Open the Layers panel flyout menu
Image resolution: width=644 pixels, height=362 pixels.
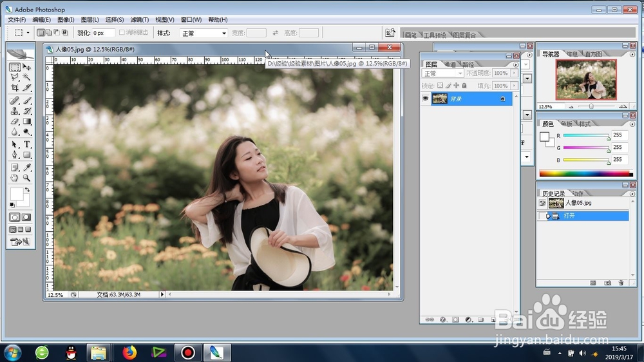(x=516, y=64)
